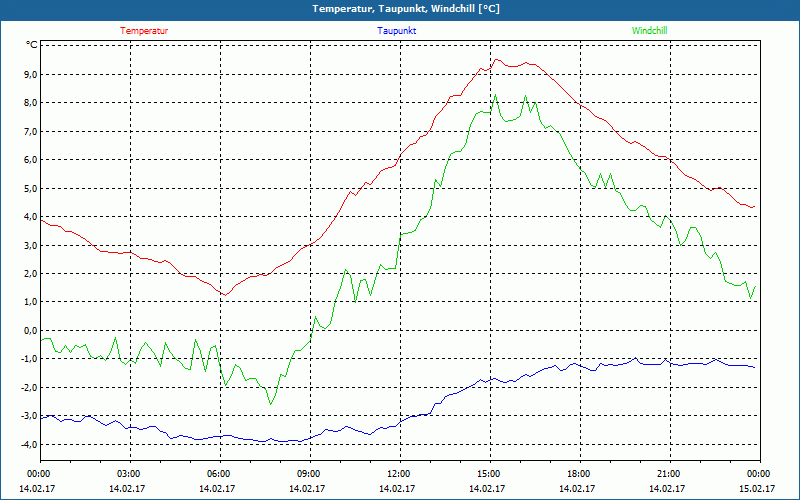Click the 15:00 time axis label
This screenshot has height=500, width=800.
(490, 474)
